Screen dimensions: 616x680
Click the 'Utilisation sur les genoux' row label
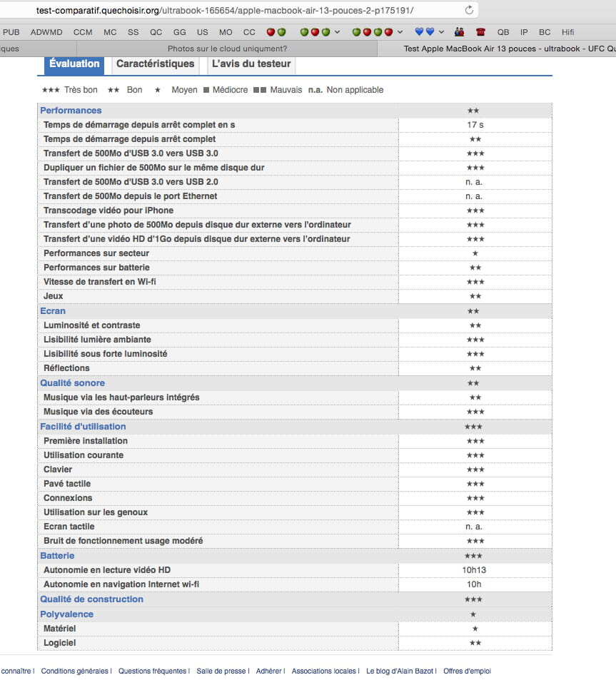(96, 512)
